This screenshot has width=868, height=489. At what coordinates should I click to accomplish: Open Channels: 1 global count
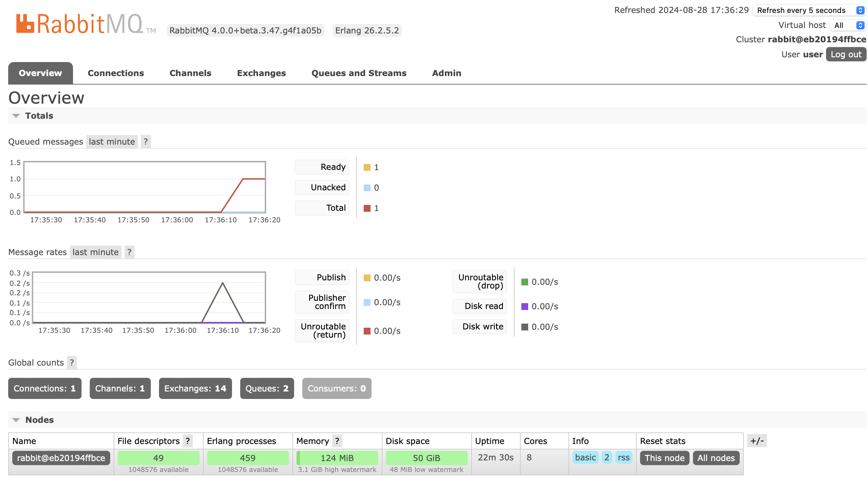coord(120,388)
